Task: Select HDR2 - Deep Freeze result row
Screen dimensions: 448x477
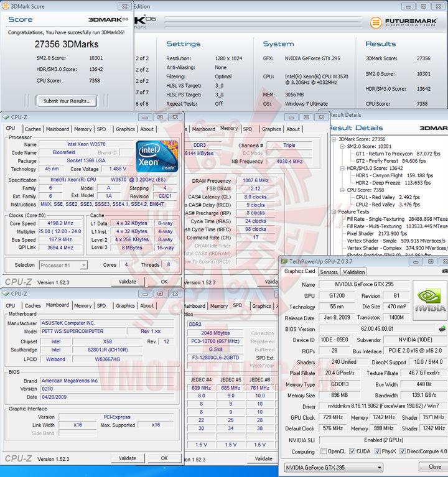Action: tap(393, 182)
